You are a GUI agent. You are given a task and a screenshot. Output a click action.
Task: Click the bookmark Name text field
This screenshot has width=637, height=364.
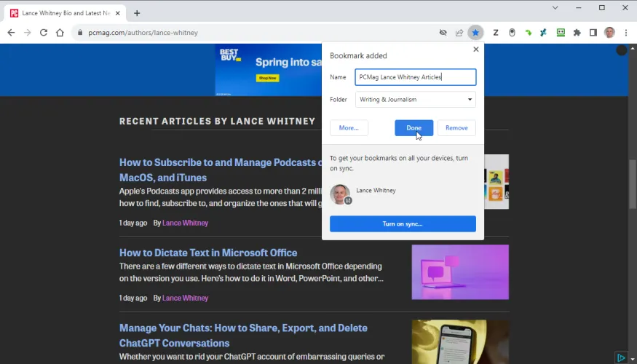click(415, 77)
